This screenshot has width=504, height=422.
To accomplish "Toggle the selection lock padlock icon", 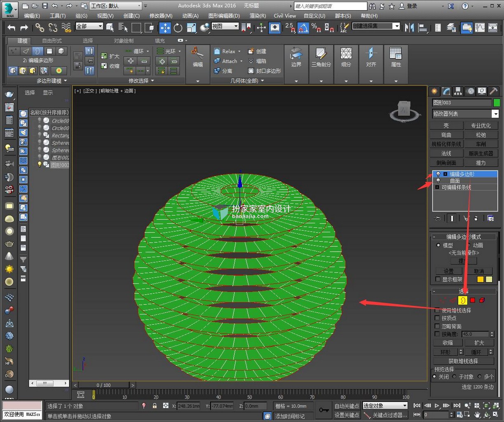I will click(x=155, y=406).
